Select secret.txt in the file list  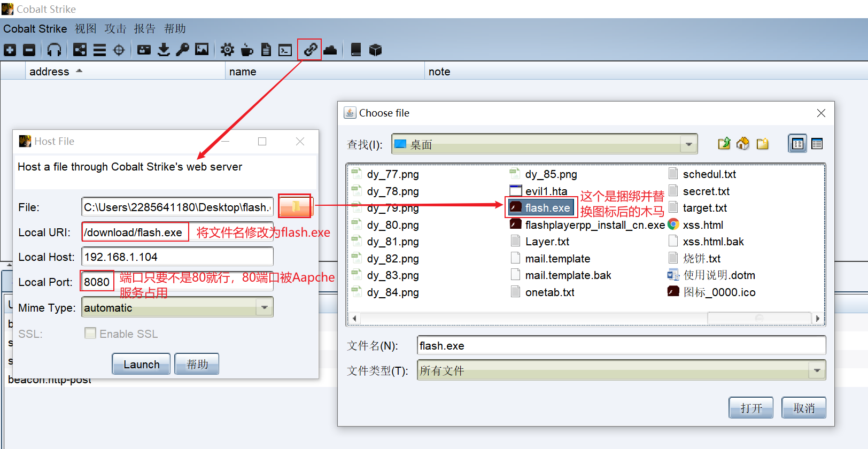click(699, 191)
